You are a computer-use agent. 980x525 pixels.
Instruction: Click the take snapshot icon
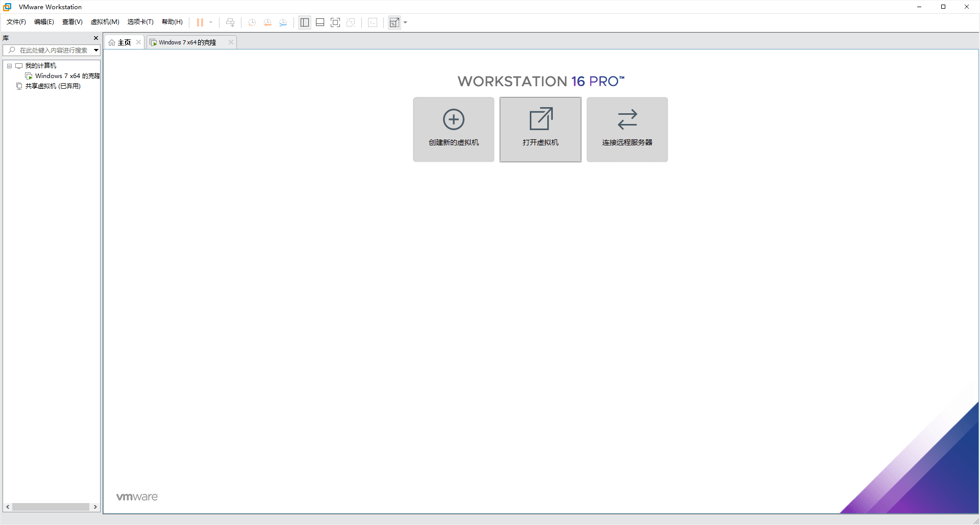tap(252, 22)
